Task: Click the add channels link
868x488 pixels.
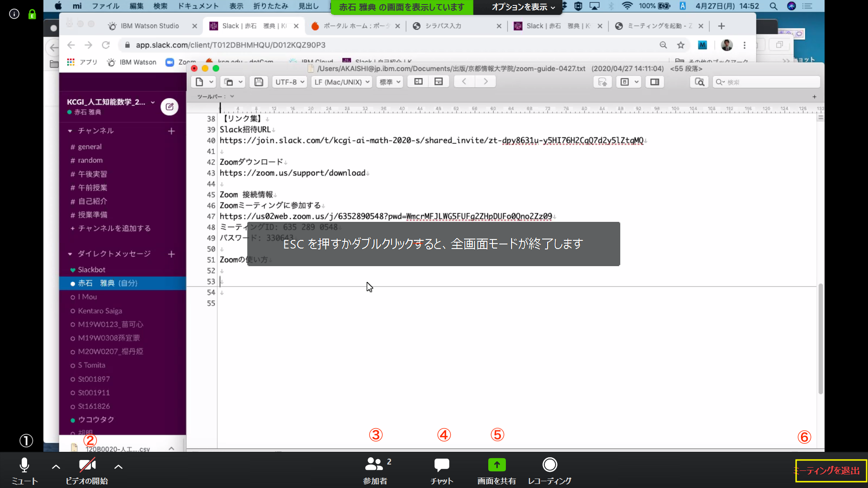Action: 111,228
